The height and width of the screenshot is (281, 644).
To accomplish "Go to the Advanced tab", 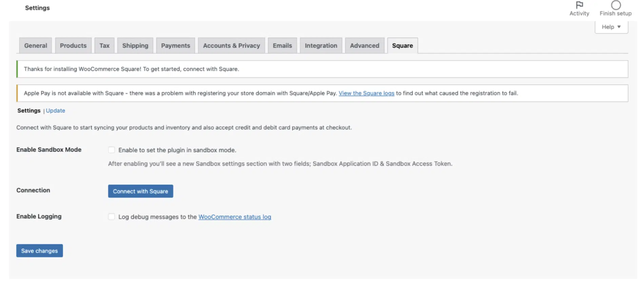I will pyautogui.click(x=364, y=46).
